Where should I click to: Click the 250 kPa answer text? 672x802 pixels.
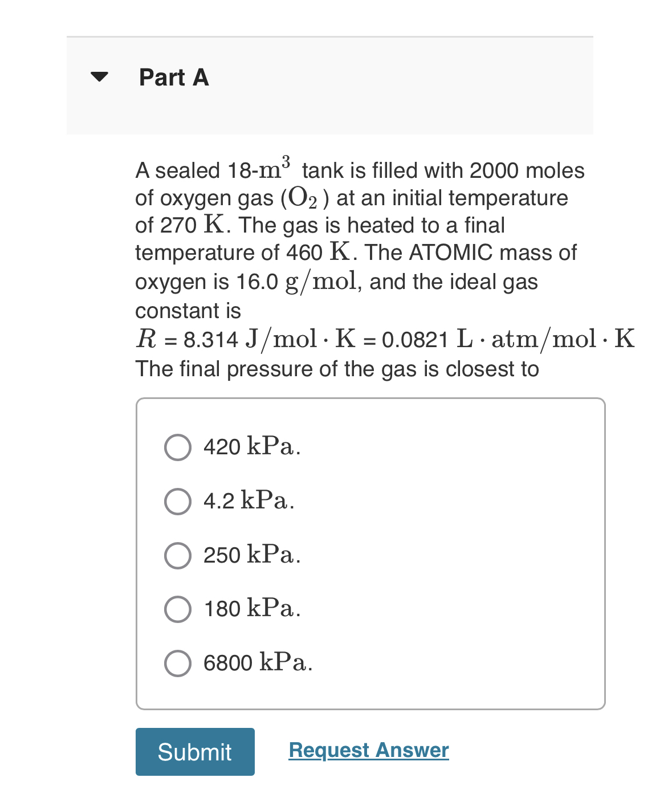click(251, 556)
